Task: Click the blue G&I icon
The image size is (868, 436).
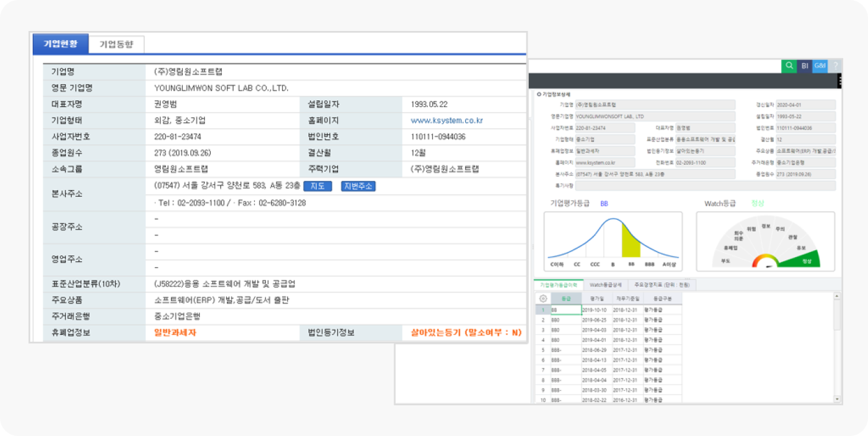Action: [820, 66]
